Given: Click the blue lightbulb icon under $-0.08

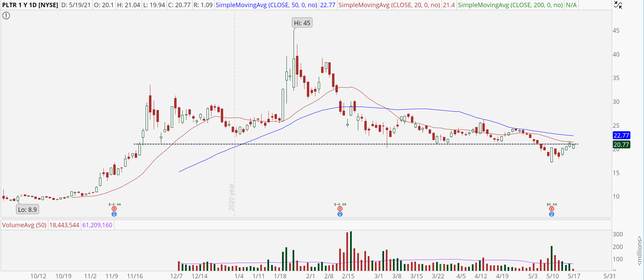Looking at the screenshot, I should pyautogui.click(x=340, y=214).
